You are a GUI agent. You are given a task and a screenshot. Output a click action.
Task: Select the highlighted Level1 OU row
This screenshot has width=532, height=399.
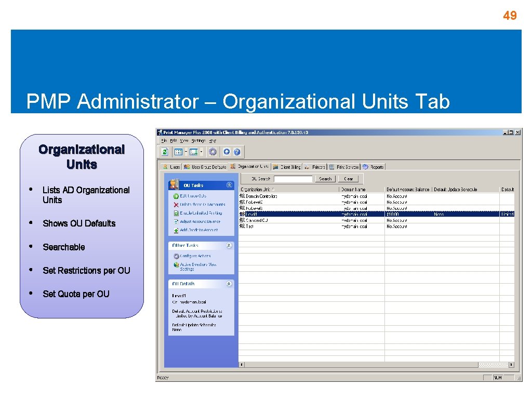(x=377, y=214)
